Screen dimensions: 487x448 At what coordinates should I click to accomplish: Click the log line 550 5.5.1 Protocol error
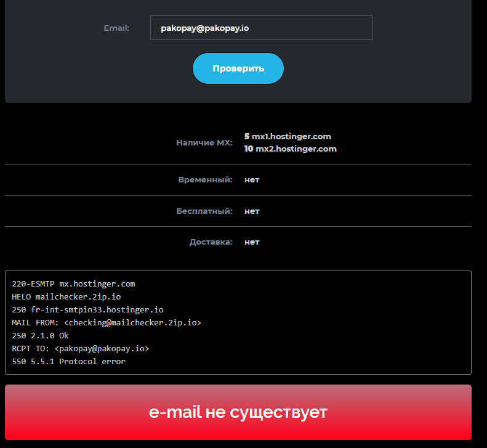pyautogui.click(x=68, y=362)
